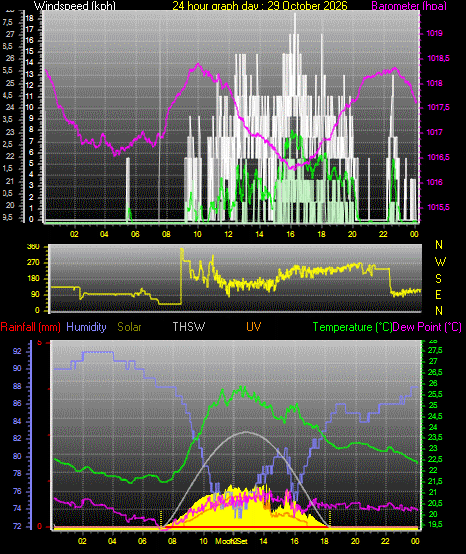Image resolution: width=466 pixels, height=554 pixels.
Task: Click temperature scale value 19,5
Action: tap(435, 525)
